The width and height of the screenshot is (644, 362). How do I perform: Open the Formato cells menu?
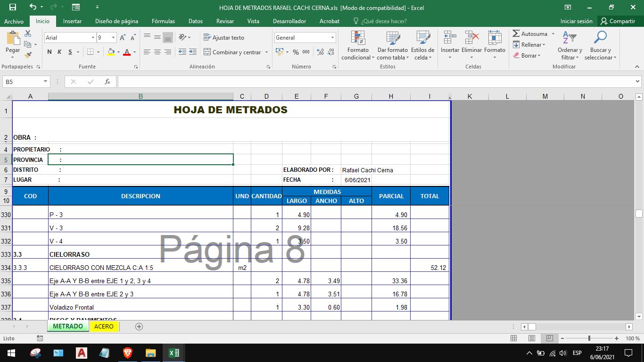click(x=495, y=46)
